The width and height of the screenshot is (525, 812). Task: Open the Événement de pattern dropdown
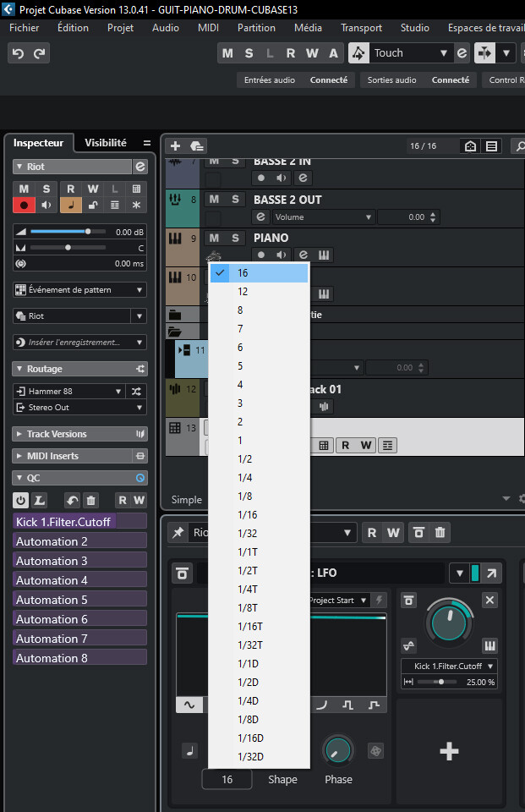[79, 290]
